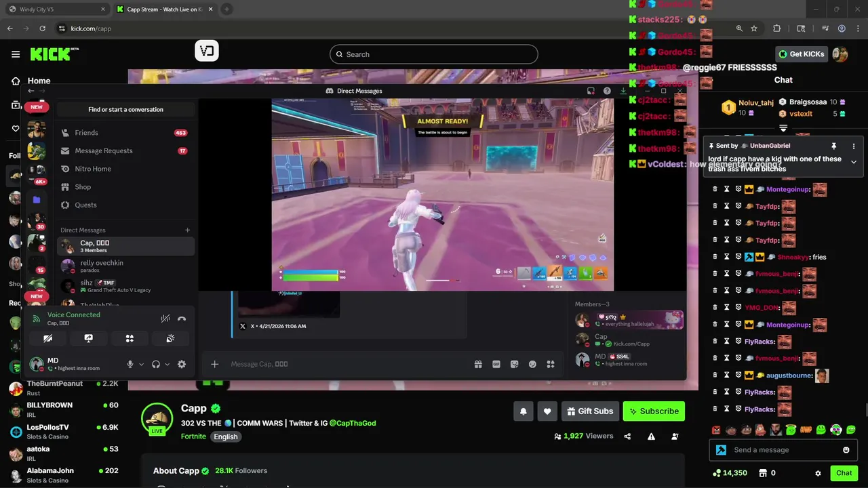Open Discord activities launcher
Screen dimensions: 868x488
click(x=130, y=338)
